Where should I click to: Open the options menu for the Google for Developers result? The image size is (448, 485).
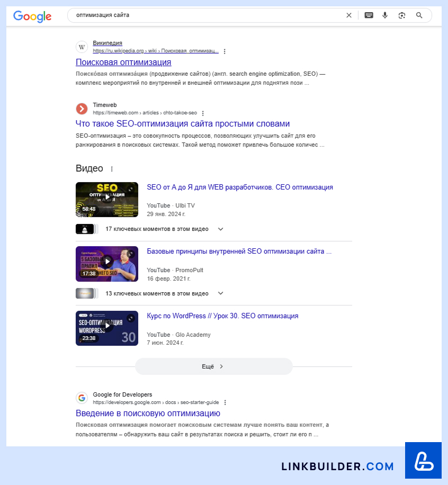pos(225,402)
